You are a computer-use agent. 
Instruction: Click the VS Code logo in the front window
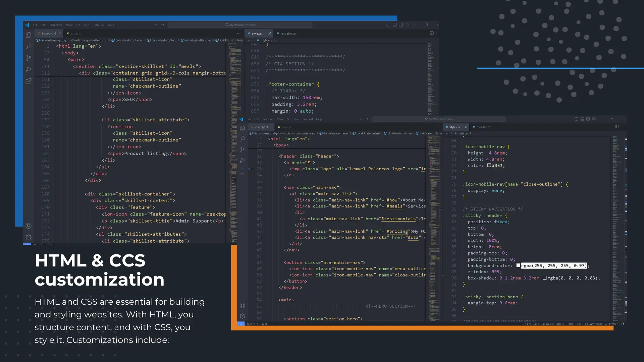coord(241,119)
